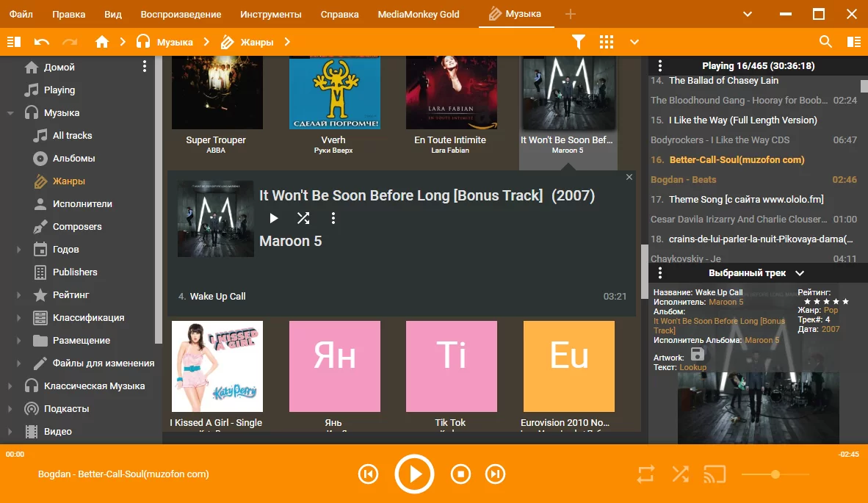Expand the Годов tree node
868x503 pixels.
pyautogui.click(x=19, y=250)
